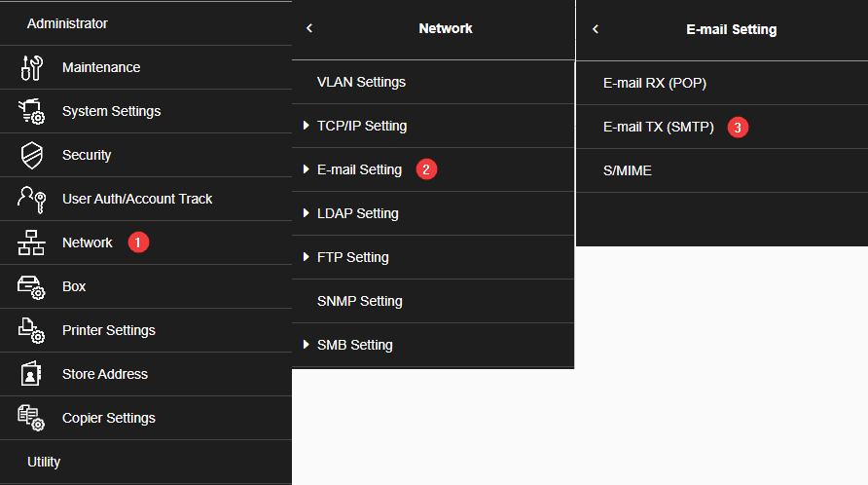
Task: Select the Security shield icon
Action: pos(31,155)
